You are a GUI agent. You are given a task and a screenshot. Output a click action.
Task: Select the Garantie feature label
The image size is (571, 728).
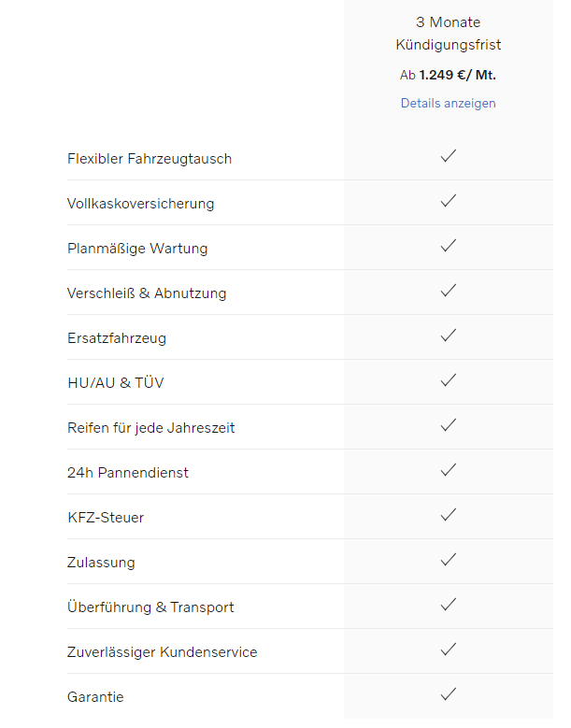pyautogui.click(x=95, y=697)
